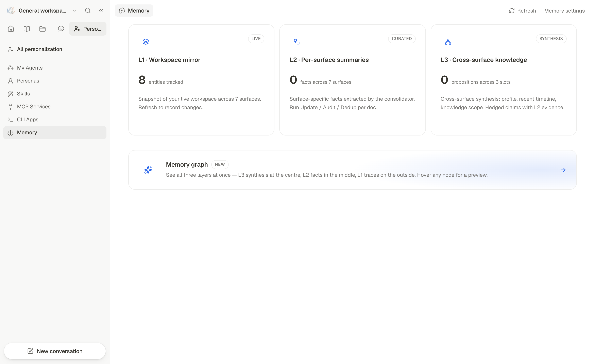Expand the General workspace dropdown chevron
Screen dimensions: 595x364
click(x=74, y=11)
